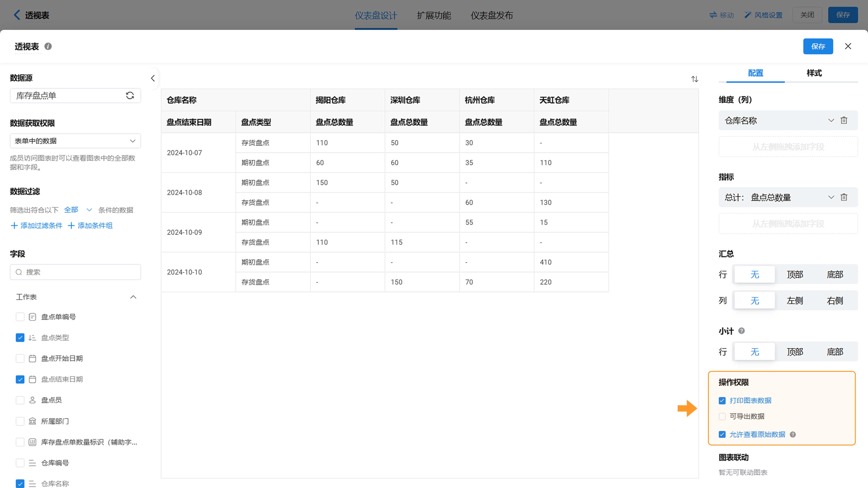Image resolution: width=868 pixels, height=488 pixels.
Task: Set 汇总 row total to 顶部
Action: [x=795, y=274]
